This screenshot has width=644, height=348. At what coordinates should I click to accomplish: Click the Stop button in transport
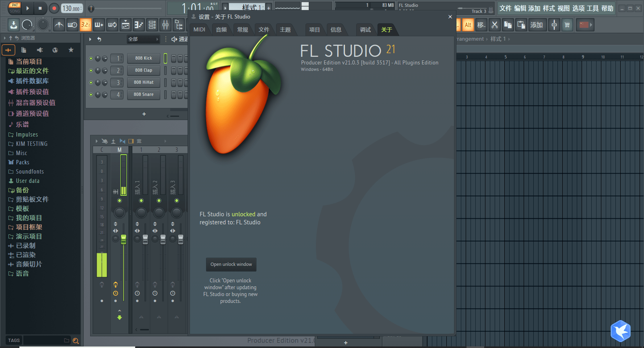point(40,8)
